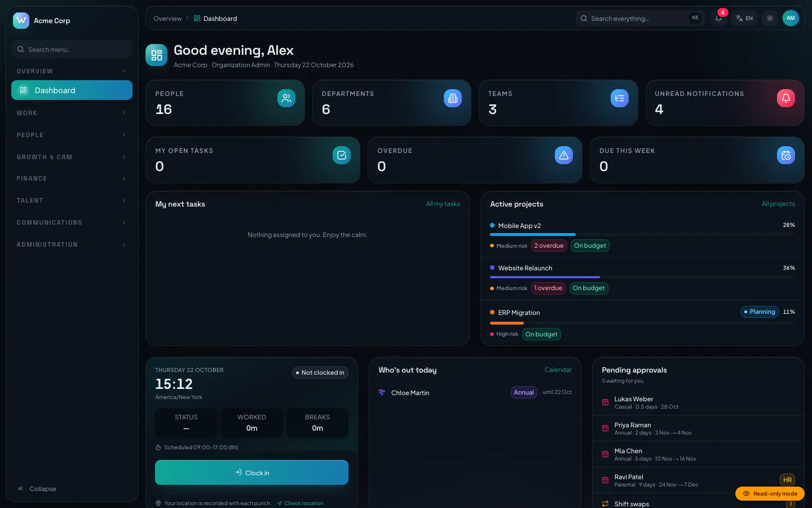Click the My Open Tasks checkmark icon
This screenshot has height=508, width=812.
(x=342, y=155)
